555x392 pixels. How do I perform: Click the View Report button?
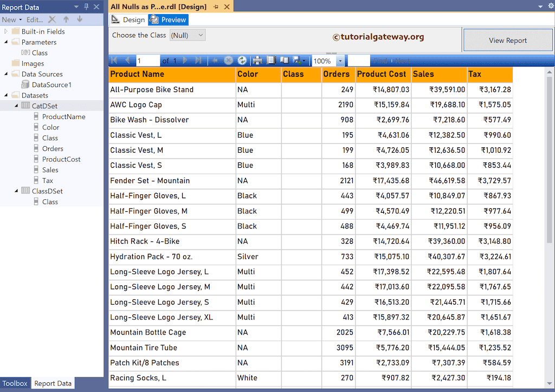click(x=507, y=41)
